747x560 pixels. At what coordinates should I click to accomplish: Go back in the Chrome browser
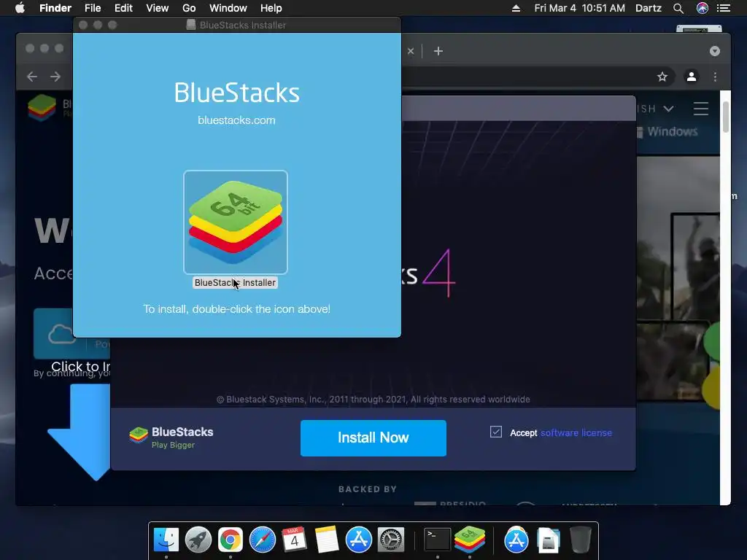coord(32,77)
